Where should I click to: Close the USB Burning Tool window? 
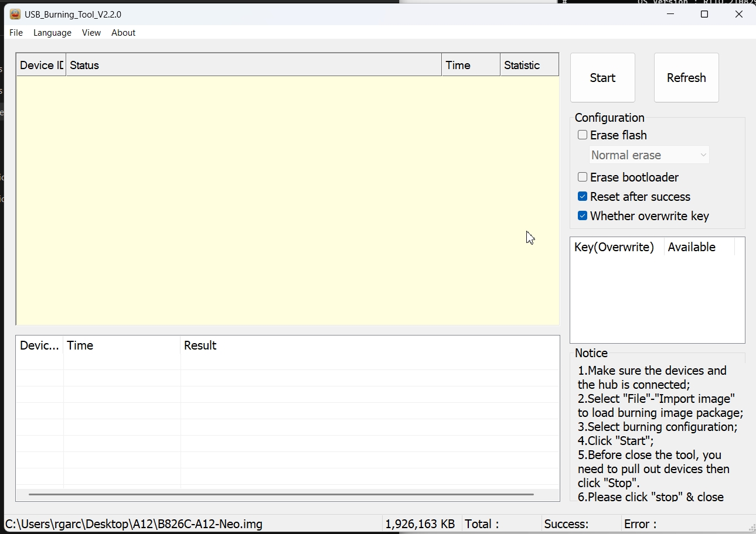pyautogui.click(x=739, y=14)
